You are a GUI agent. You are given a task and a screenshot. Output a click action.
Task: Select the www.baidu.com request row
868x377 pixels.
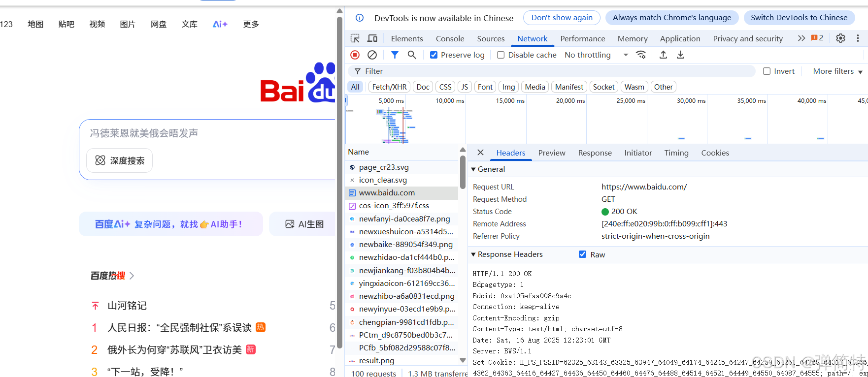coord(401,193)
